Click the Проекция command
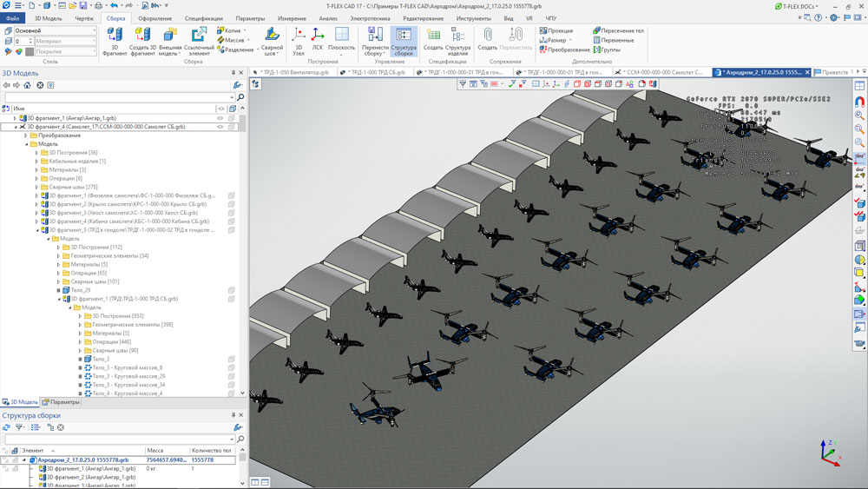Screen dimensions: 868x489 point(556,31)
